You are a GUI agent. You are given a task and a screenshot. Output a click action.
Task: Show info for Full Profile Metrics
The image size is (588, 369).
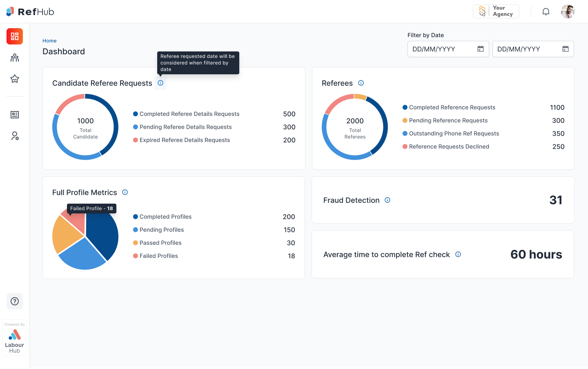click(x=125, y=192)
